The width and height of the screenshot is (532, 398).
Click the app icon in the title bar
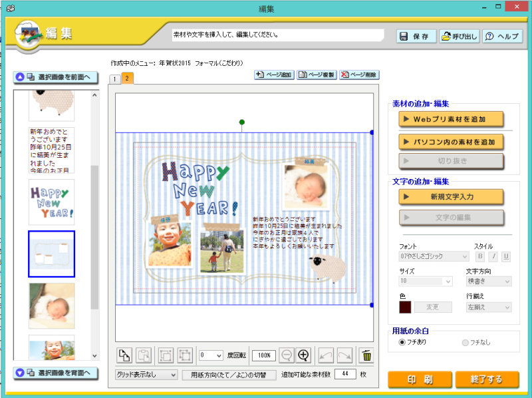pyautogui.click(x=11, y=8)
